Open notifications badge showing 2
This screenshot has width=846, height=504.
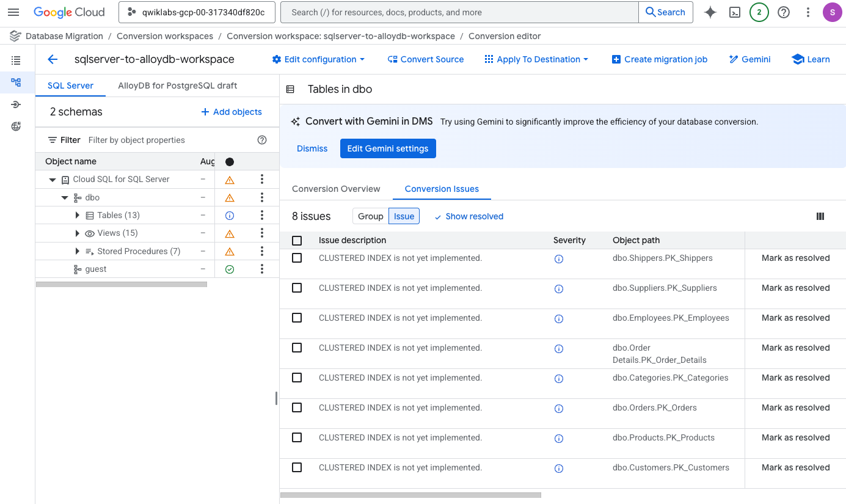coord(759,12)
